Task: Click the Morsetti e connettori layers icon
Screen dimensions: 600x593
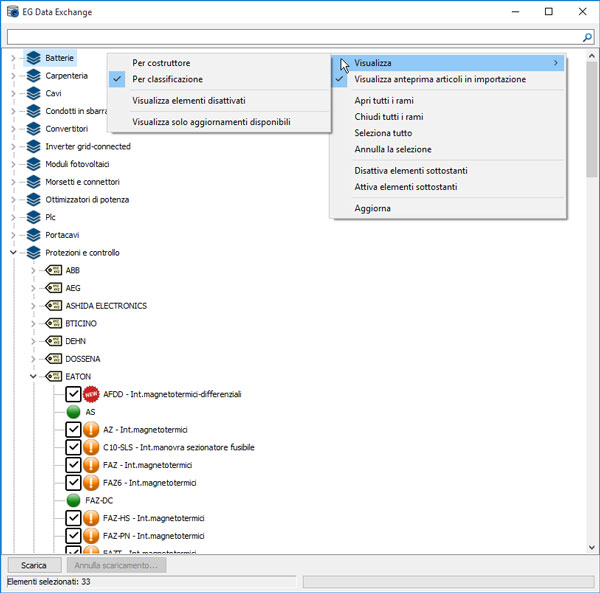Action: (34, 182)
